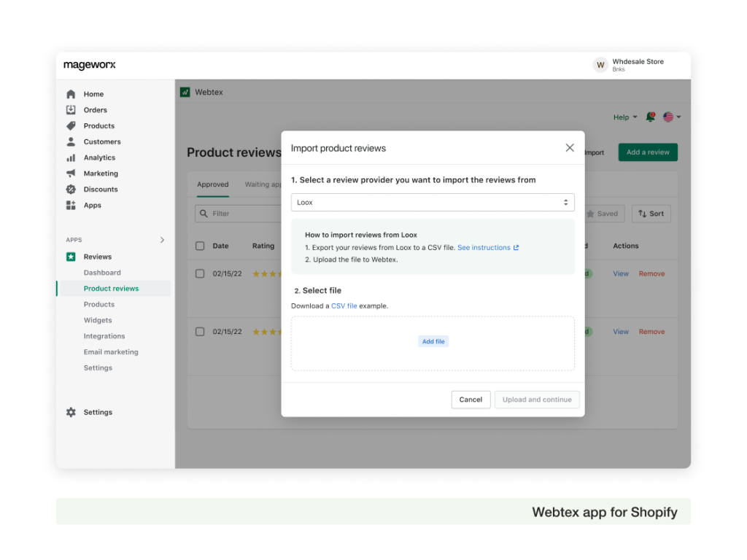Click Remove on first review row

(x=651, y=274)
